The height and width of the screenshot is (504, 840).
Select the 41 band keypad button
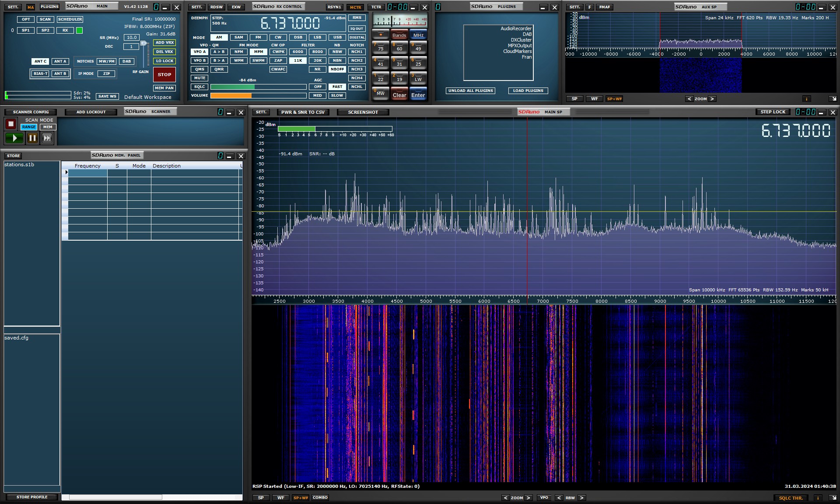(381, 63)
